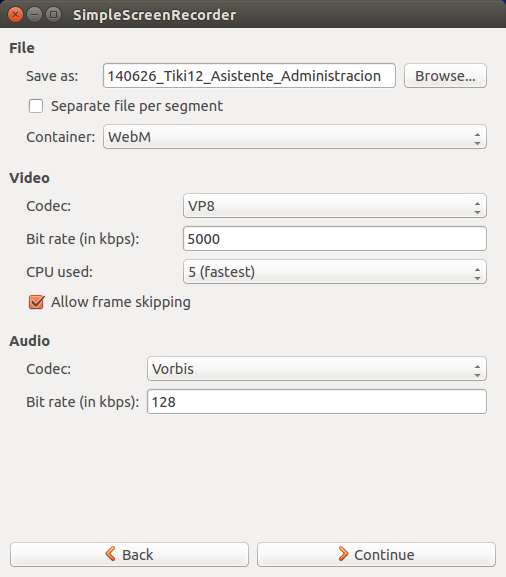
Task: Expand the Audio Codec dropdown showing Vorbis
Action: [317, 369]
